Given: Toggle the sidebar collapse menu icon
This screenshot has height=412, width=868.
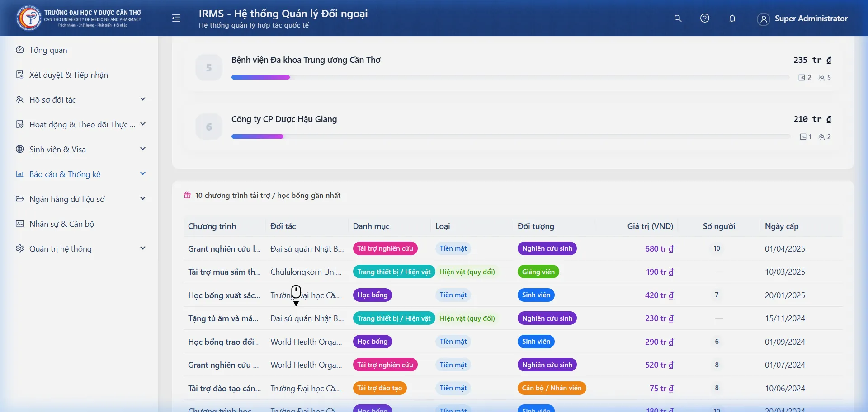Looking at the screenshot, I should [176, 18].
